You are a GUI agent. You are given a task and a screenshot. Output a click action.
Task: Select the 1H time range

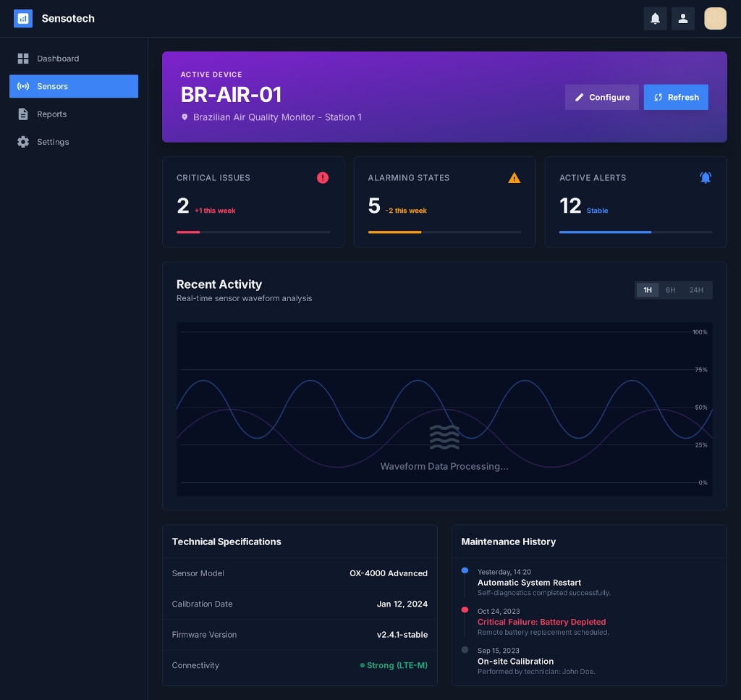pyautogui.click(x=648, y=290)
